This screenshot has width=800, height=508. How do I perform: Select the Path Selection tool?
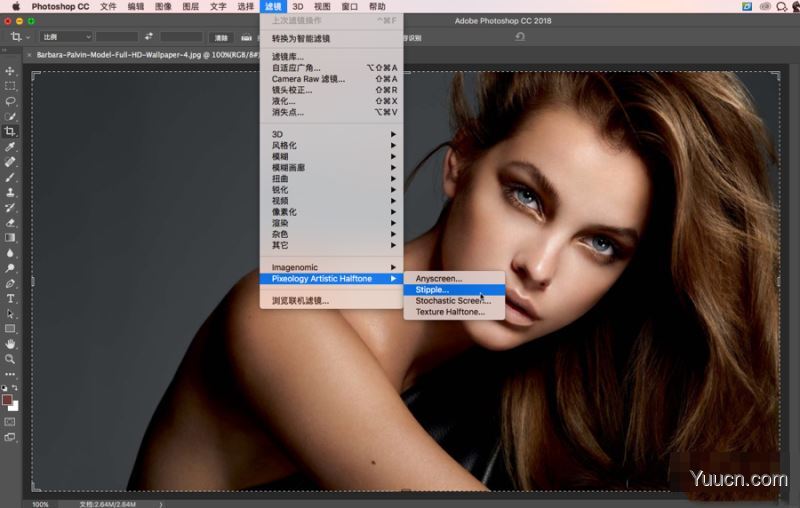[x=10, y=314]
